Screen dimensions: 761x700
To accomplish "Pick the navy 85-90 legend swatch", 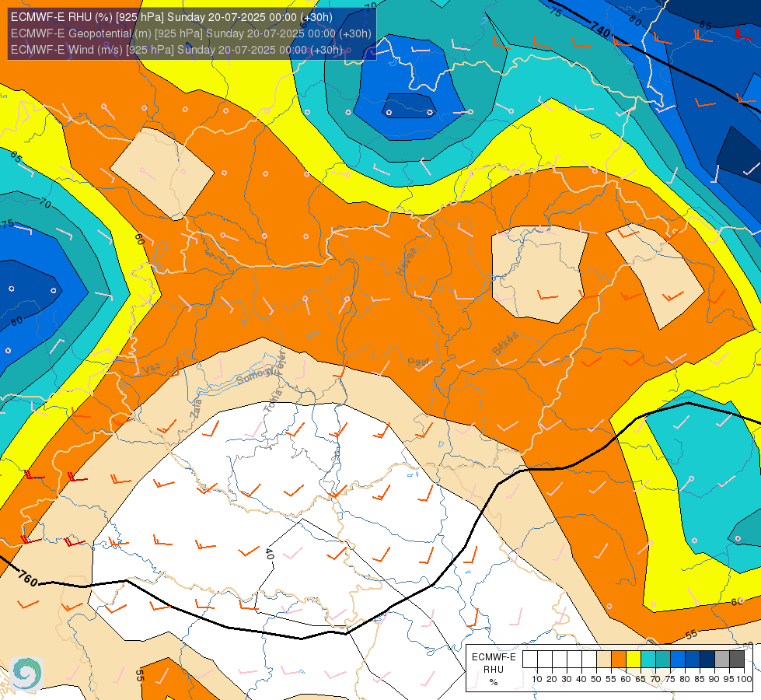I will [707, 660].
